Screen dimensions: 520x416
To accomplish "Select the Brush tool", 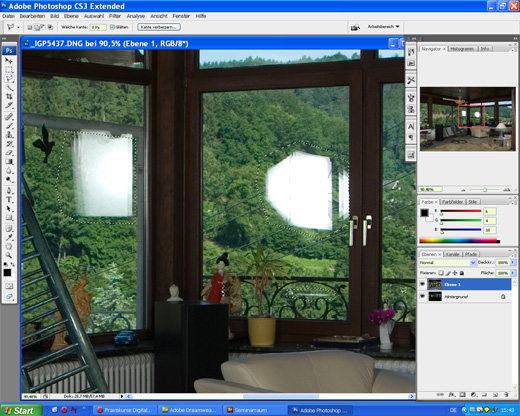I will click(x=9, y=126).
